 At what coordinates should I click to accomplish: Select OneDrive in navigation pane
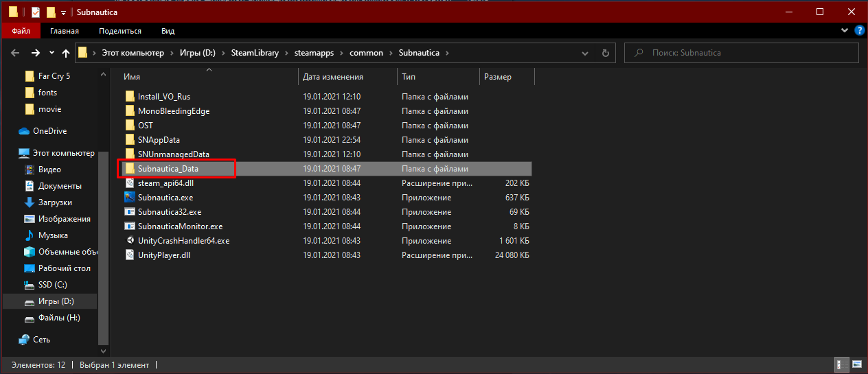[49, 131]
